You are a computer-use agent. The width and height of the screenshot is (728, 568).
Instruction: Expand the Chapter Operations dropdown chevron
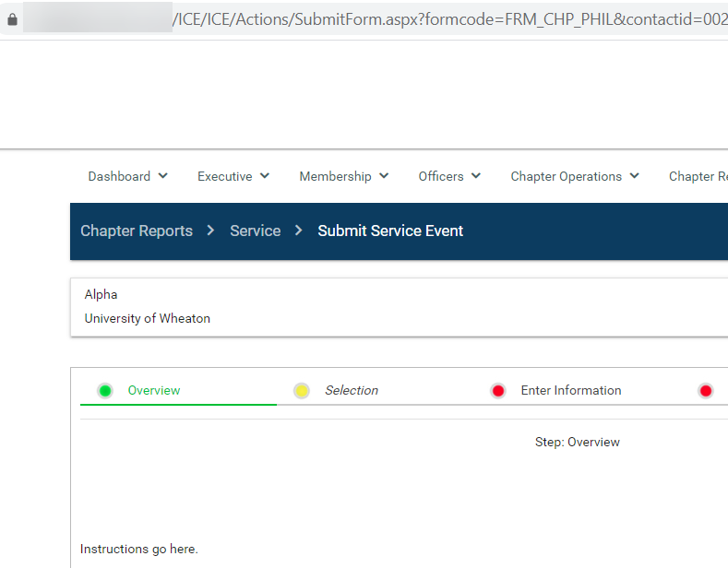click(634, 176)
